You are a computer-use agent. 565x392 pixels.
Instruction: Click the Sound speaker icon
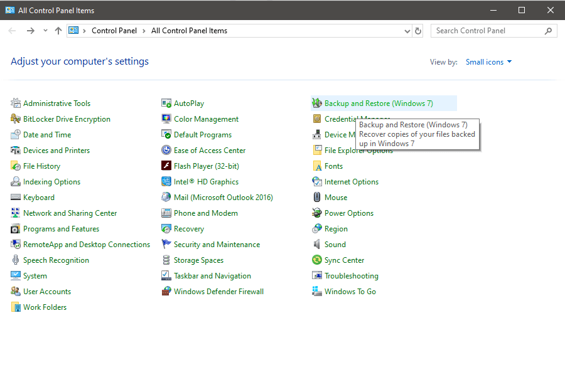coord(316,244)
